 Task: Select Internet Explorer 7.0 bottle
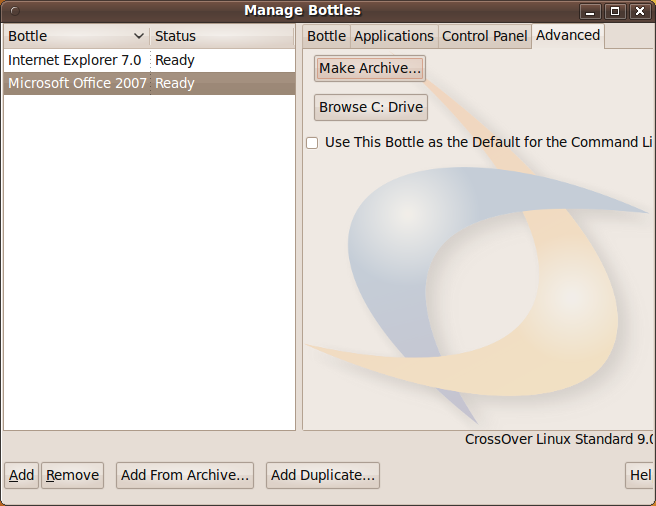[x=75, y=60]
